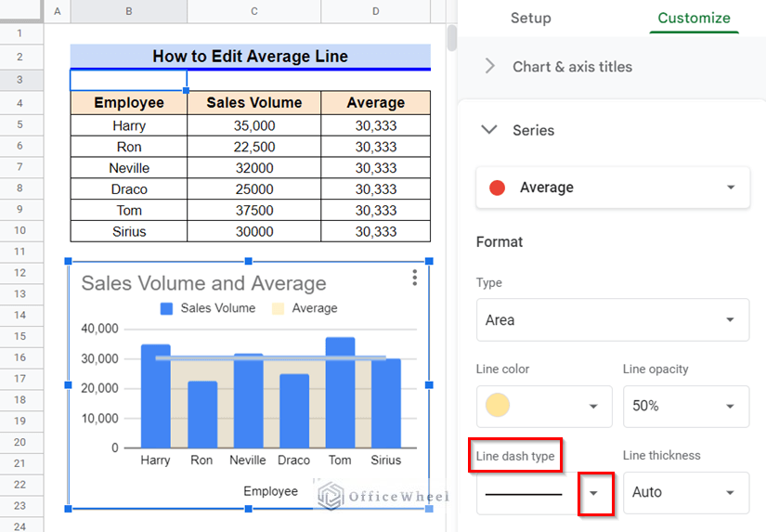Screen dimensions: 766x532
Task: Click the chart title Sales Volume and Average
Action: pos(203,283)
